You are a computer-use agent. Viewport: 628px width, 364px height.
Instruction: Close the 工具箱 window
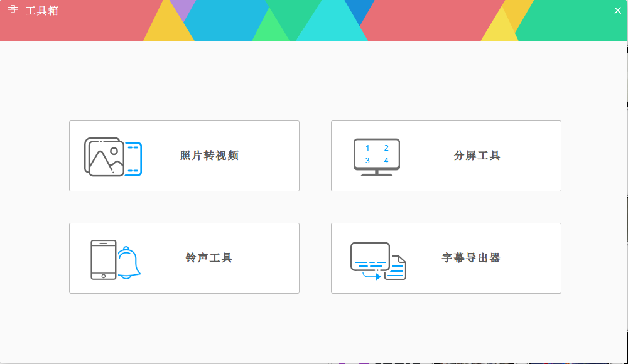(617, 10)
